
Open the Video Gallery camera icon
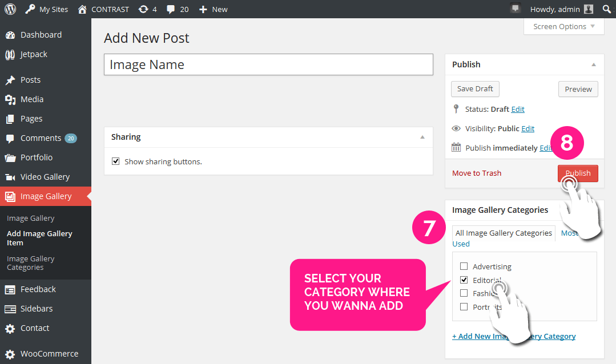[10, 177]
